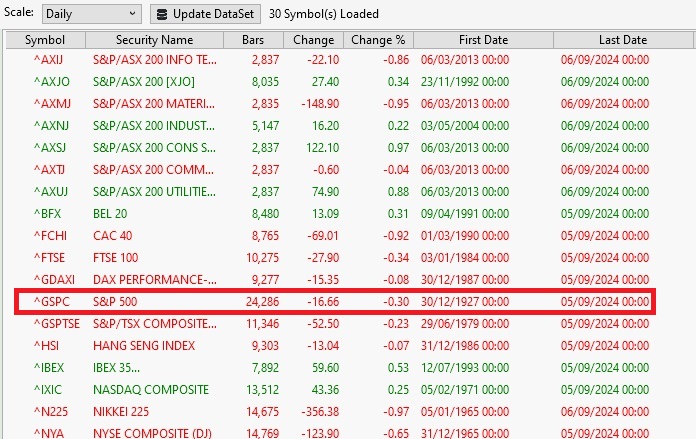696x439 pixels.
Task: Select the ^HSI symbol
Action: coord(46,346)
